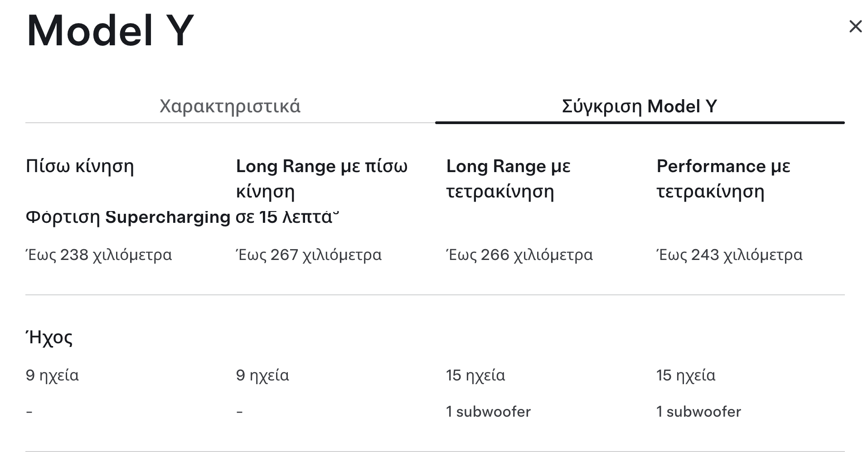Click the Φόρτιση Supercharging row title

[x=181, y=217]
